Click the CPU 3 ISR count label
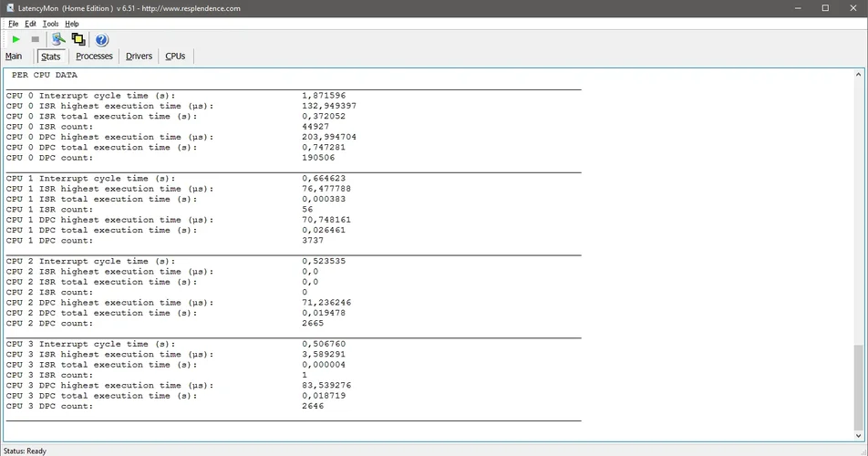Image resolution: width=868 pixels, height=456 pixels. click(50, 375)
